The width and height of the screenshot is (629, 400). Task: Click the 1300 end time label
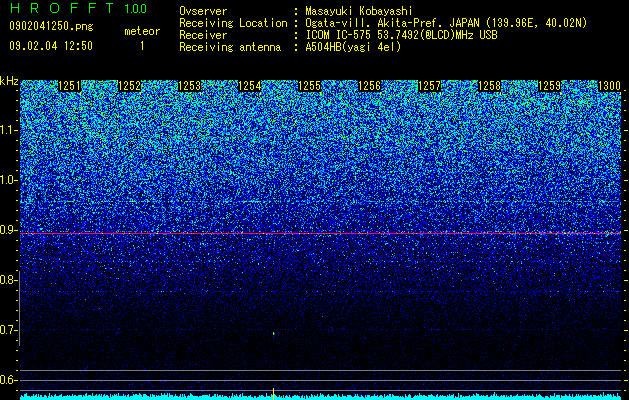coord(609,86)
